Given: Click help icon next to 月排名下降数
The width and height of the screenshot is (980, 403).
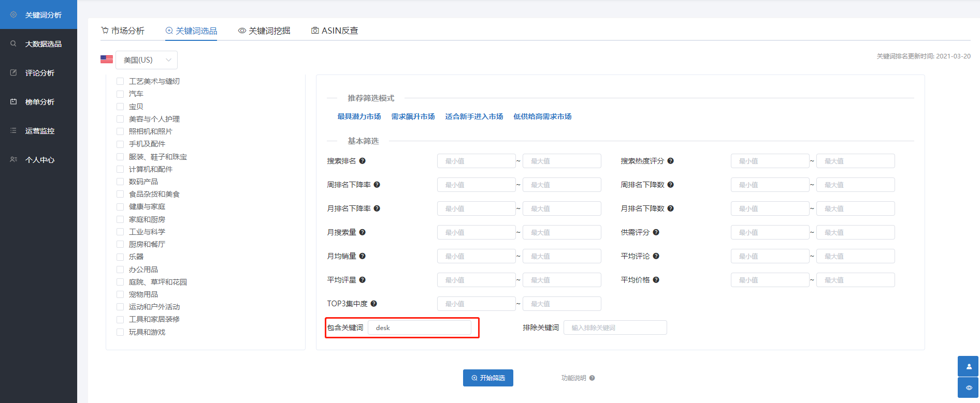Looking at the screenshot, I should tap(671, 208).
